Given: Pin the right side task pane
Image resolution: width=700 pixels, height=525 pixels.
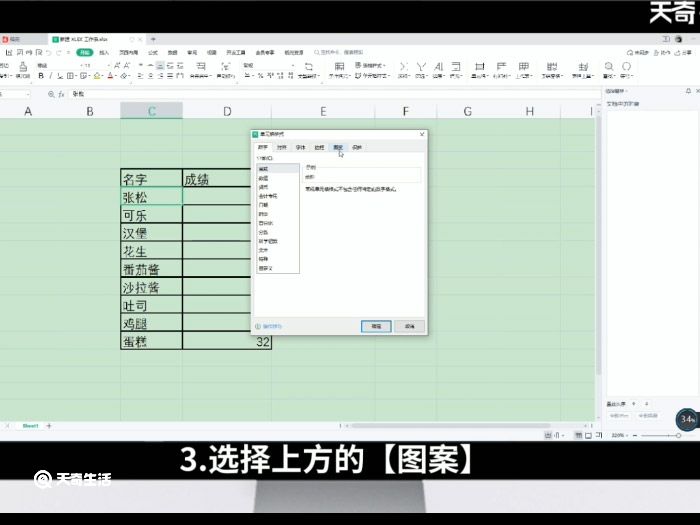Looking at the screenshot, I should pyautogui.click(x=688, y=91).
